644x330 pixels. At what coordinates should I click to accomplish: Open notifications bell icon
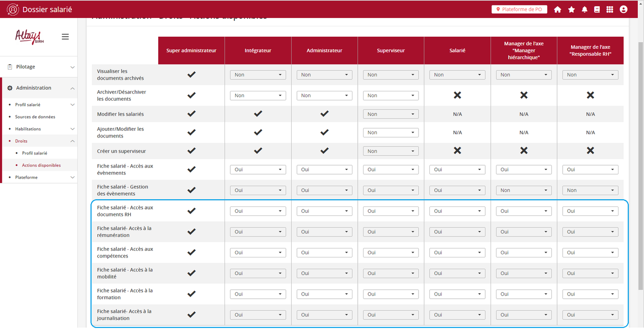click(x=585, y=9)
